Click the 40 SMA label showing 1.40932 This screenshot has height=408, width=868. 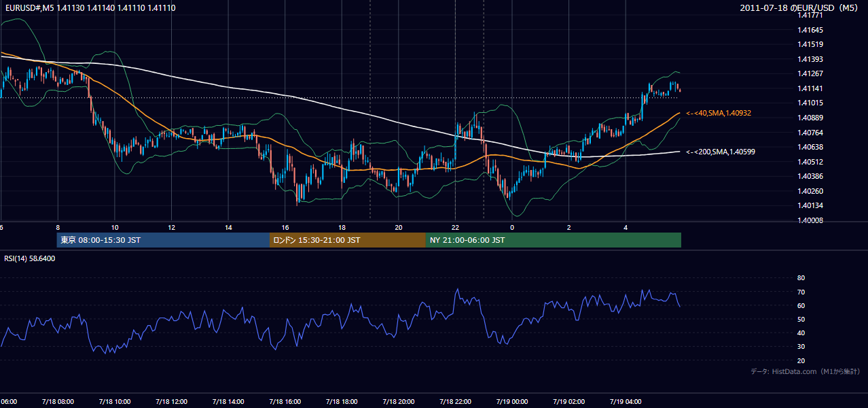point(718,113)
